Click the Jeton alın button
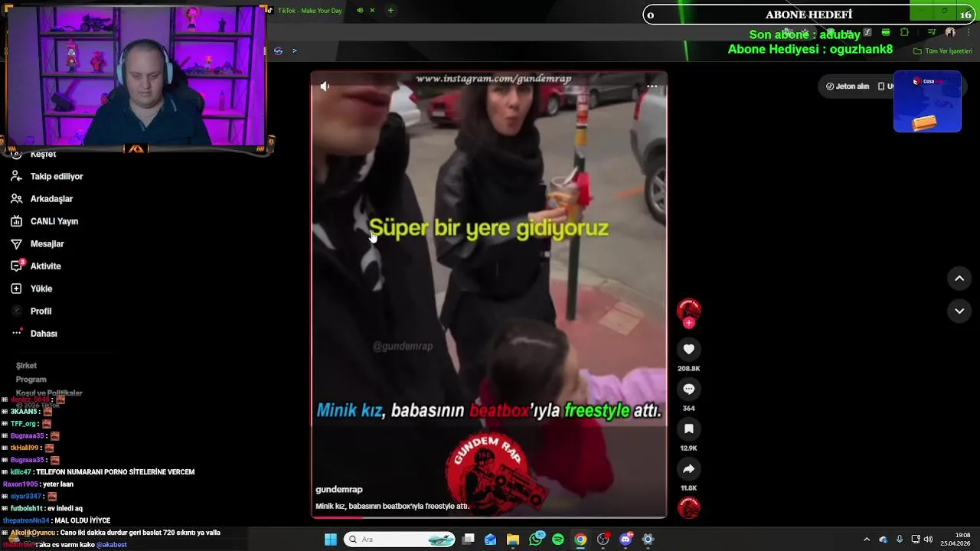Viewport: 980px width, 551px height. 848,86
